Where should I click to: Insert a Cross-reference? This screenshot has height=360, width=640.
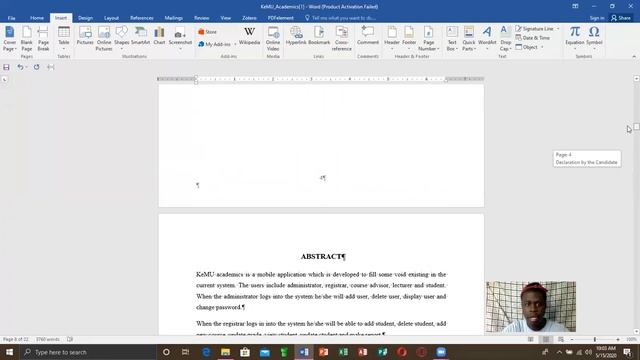pyautogui.click(x=342, y=39)
